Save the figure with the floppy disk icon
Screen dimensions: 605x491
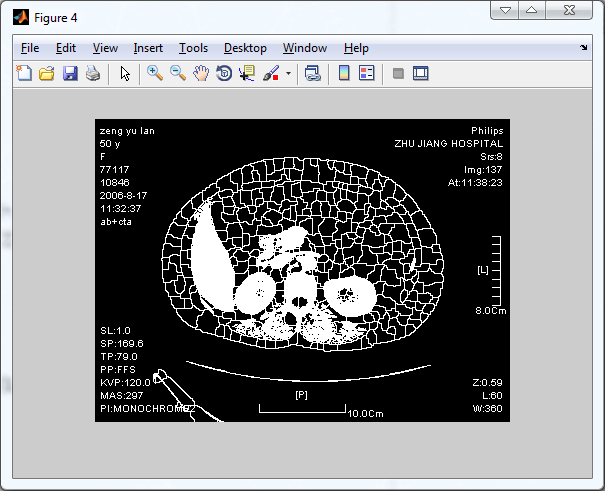70,73
